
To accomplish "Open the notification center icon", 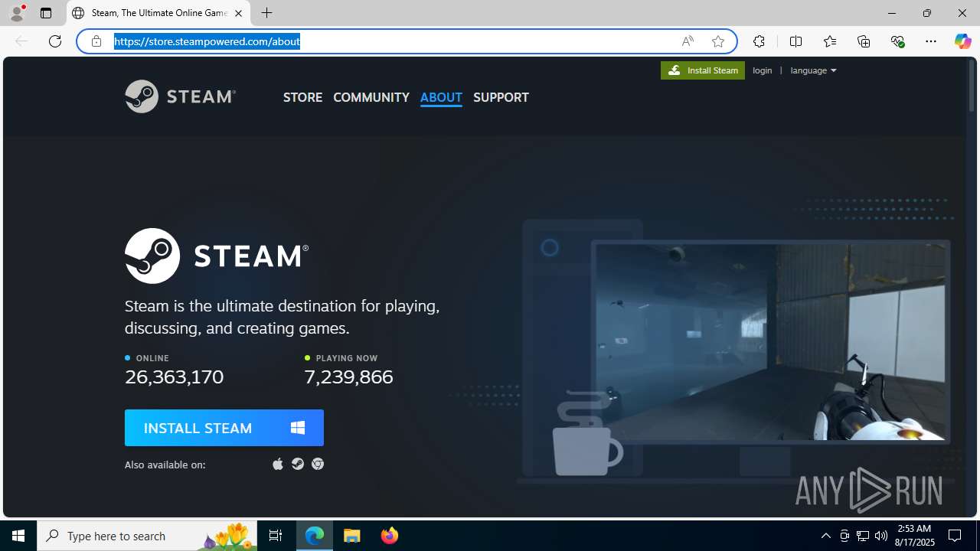I will click(x=955, y=536).
